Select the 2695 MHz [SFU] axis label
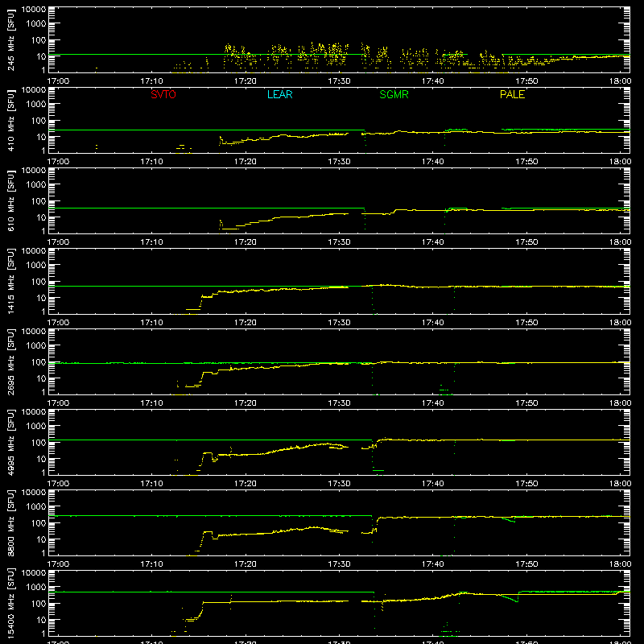Image resolution: width=644 pixels, height=644 pixels. [x=11, y=362]
